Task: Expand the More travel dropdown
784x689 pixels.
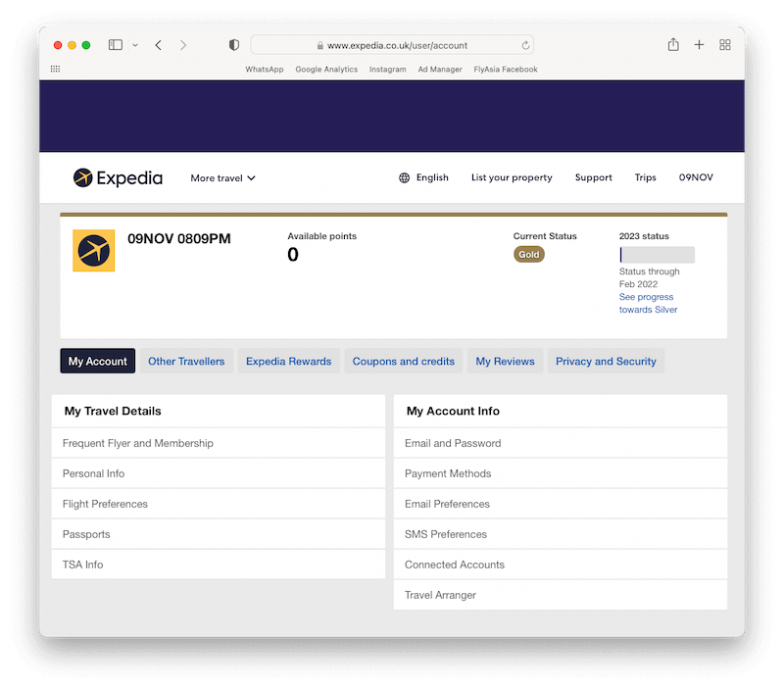Action: coord(222,178)
